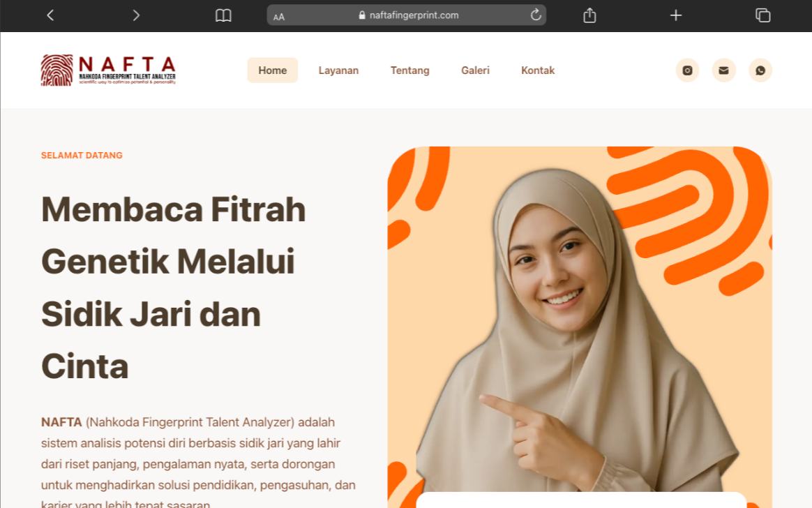Image resolution: width=812 pixels, height=508 pixels.
Task: Open the bookmarks book icon
Action: click(223, 15)
